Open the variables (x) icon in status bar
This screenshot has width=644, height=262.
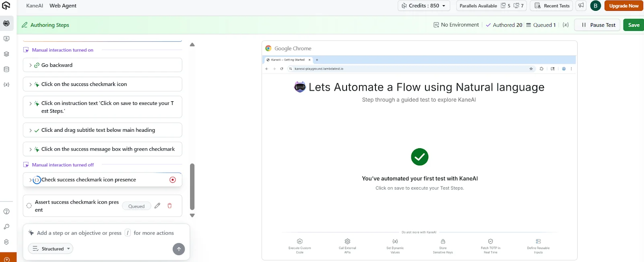(566, 25)
